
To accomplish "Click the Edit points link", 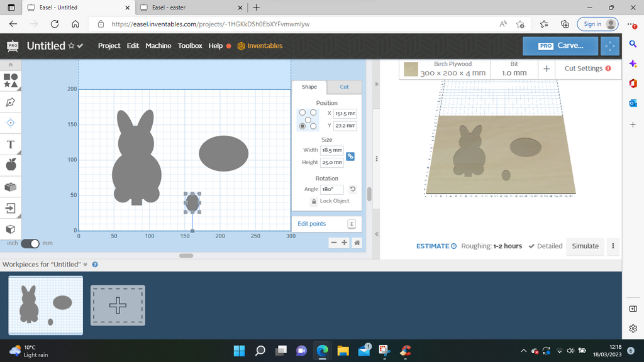I will (312, 224).
